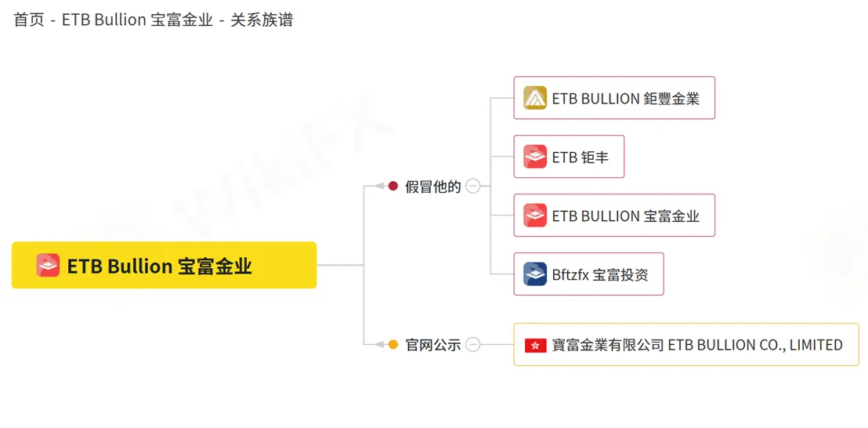The image size is (868, 428).
Task: Select the 假冒他的 category label
Action: pos(433,187)
